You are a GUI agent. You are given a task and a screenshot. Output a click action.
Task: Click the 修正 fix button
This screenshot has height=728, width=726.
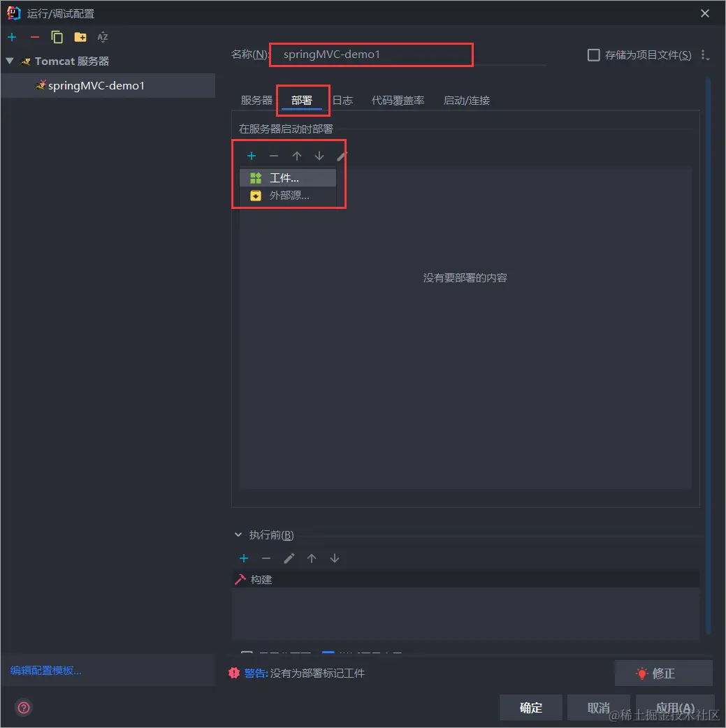663,674
